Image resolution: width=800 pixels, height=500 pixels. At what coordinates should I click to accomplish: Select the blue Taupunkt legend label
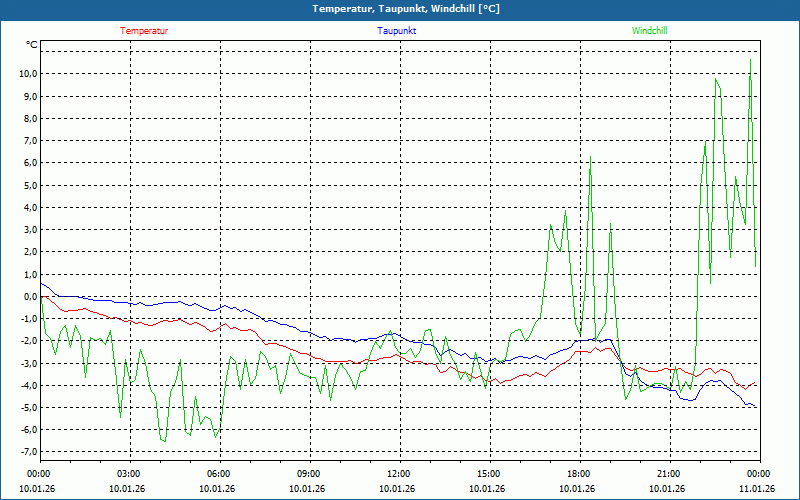[x=396, y=31]
